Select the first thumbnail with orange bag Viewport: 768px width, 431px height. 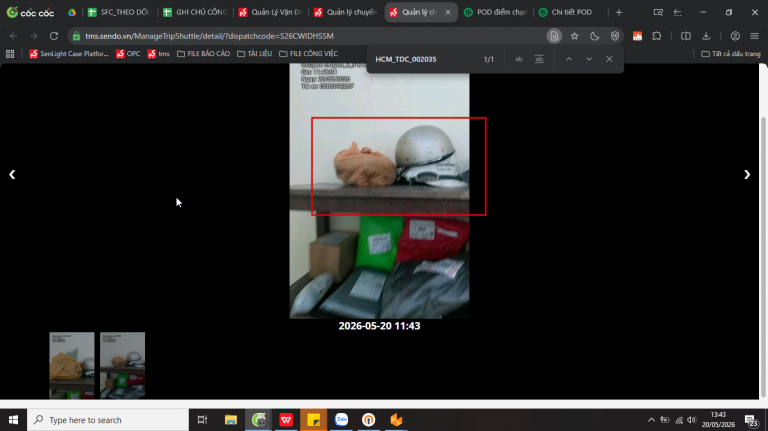point(72,365)
